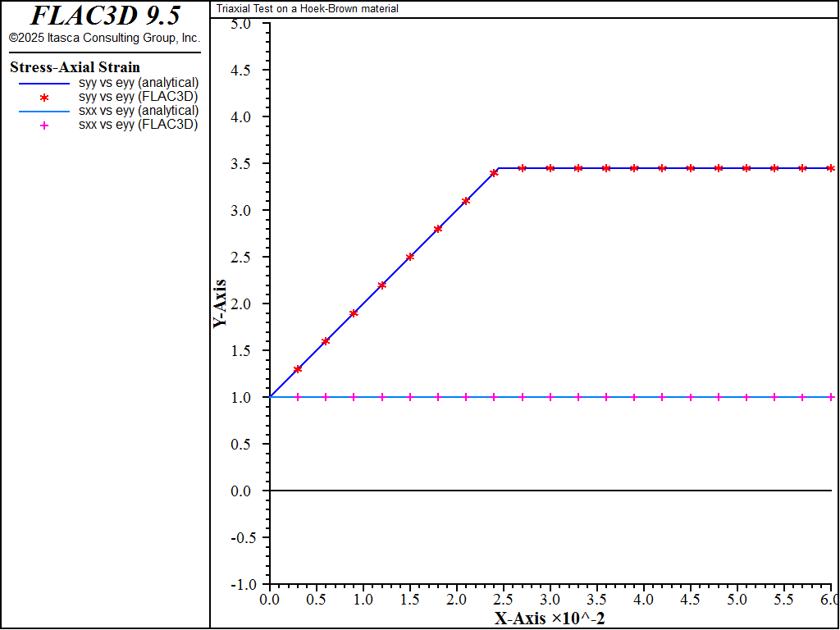Click the FLAC3D 9.5 title logo

click(105, 16)
